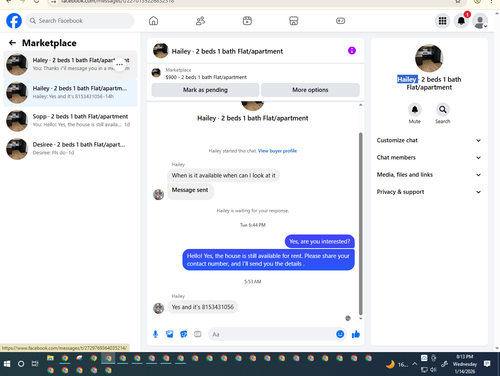Open the Friends icon in top navigation
Image resolution: width=500 pixels, height=376 pixels.
tap(200, 21)
